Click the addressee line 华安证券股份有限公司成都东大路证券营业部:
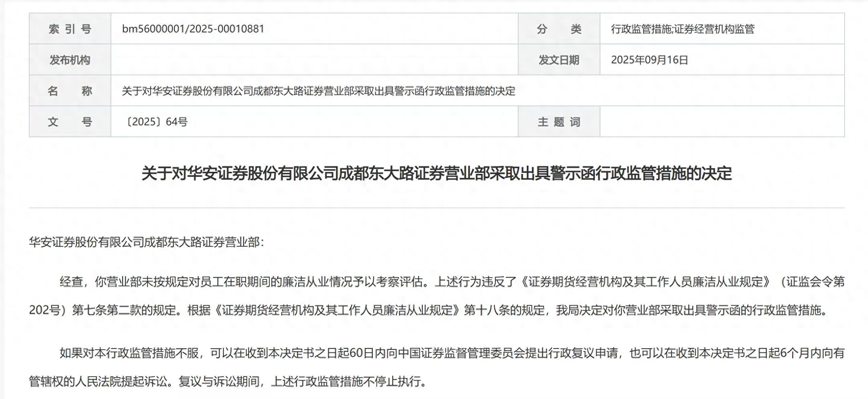The width and height of the screenshot is (868, 399). (146, 242)
